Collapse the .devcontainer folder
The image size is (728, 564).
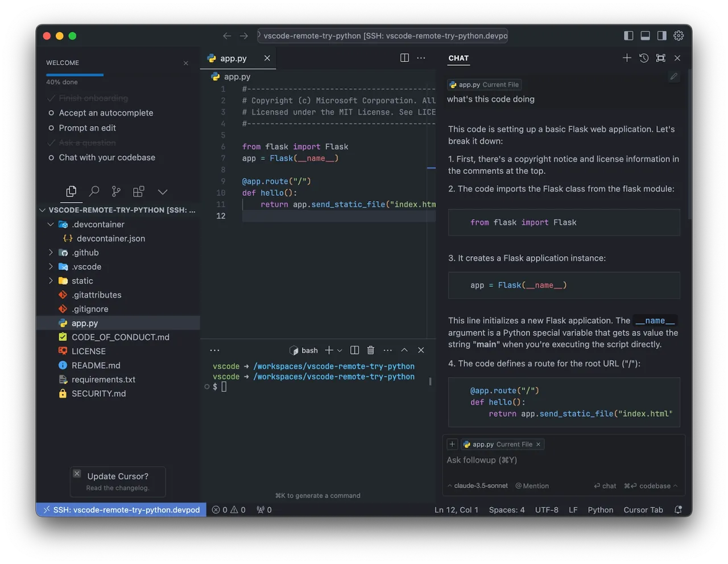51,224
